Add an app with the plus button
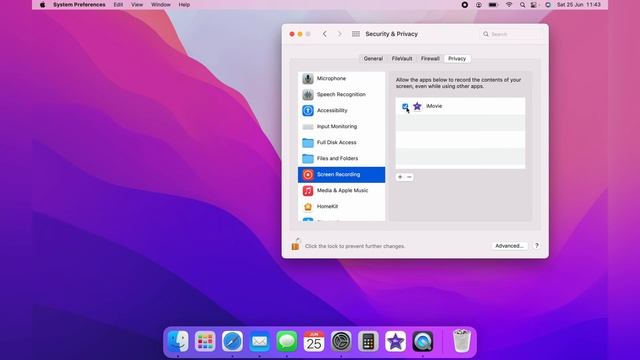Image resolution: width=640 pixels, height=360 pixels. pyautogui.click(x=400, y=177)
